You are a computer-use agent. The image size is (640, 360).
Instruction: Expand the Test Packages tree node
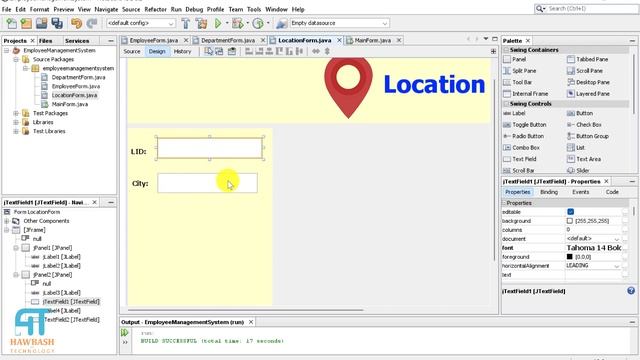pos(16,113)
